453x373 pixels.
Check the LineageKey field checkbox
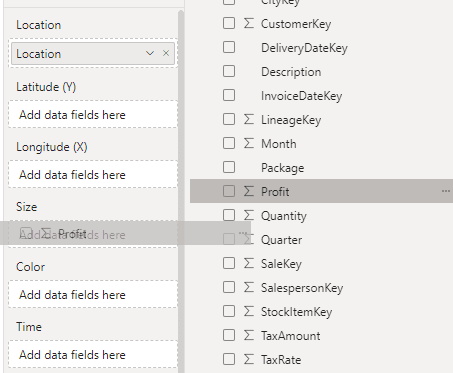click(x=229, y=119)
